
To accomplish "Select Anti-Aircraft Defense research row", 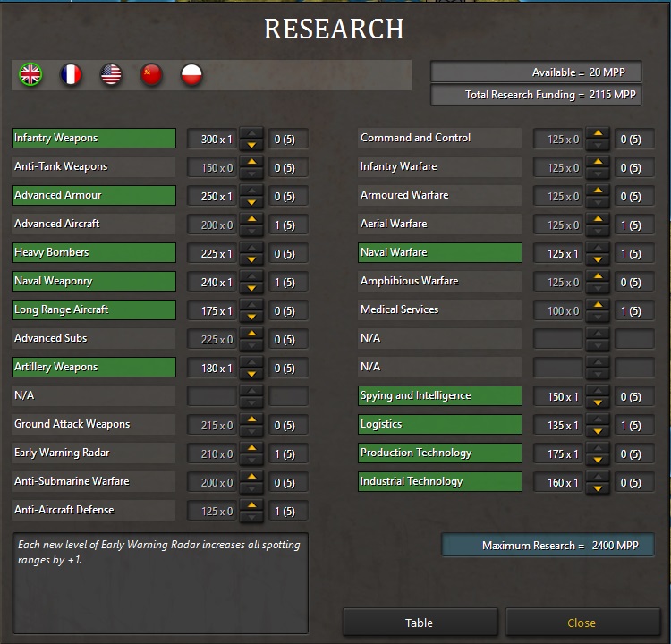I will click(x=94, y=511).
